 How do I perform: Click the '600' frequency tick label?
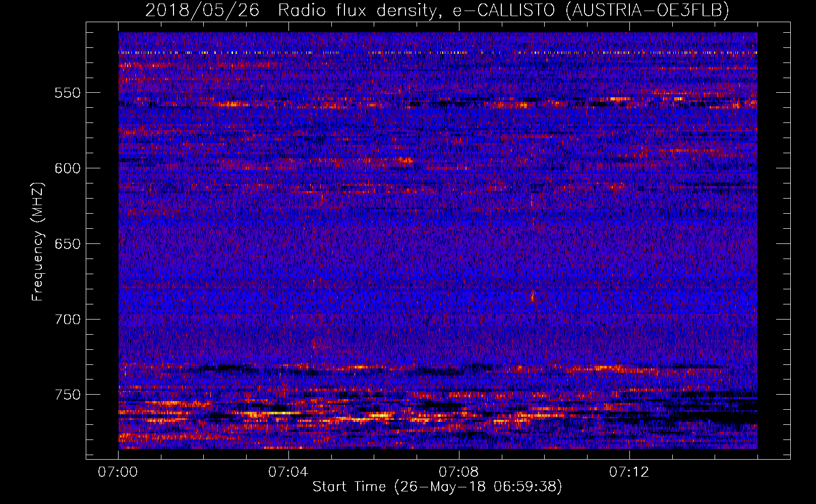click(x=68, y=168)
